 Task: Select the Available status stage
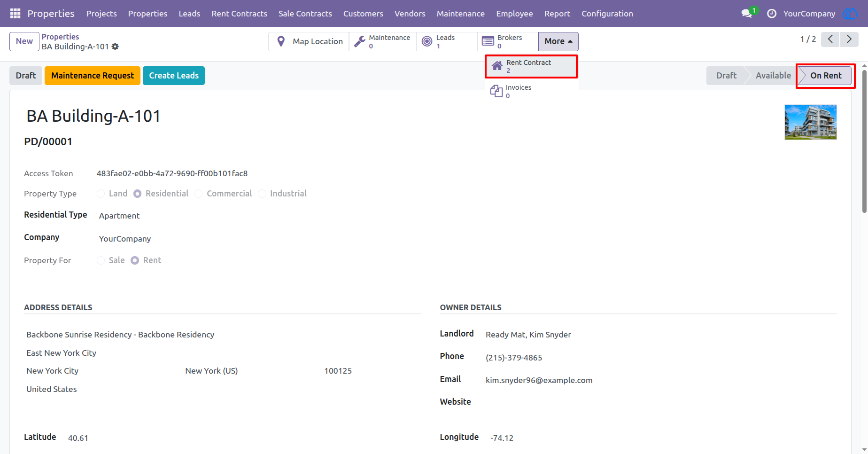[x=773, y=76]
